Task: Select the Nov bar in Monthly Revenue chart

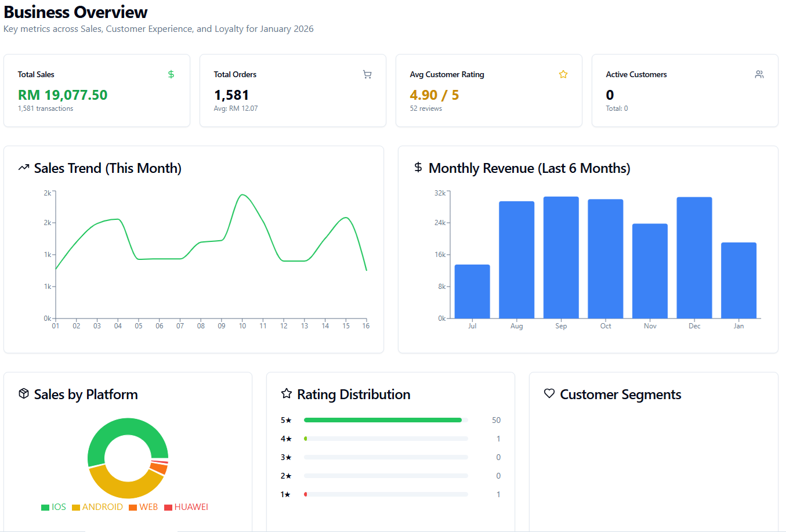Action: tap(650, 271)
